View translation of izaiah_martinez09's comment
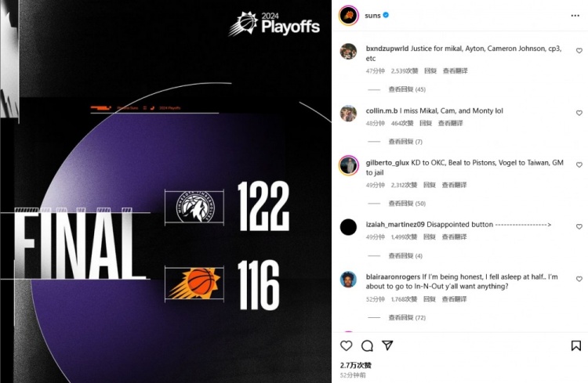 [x=454, y=237]
